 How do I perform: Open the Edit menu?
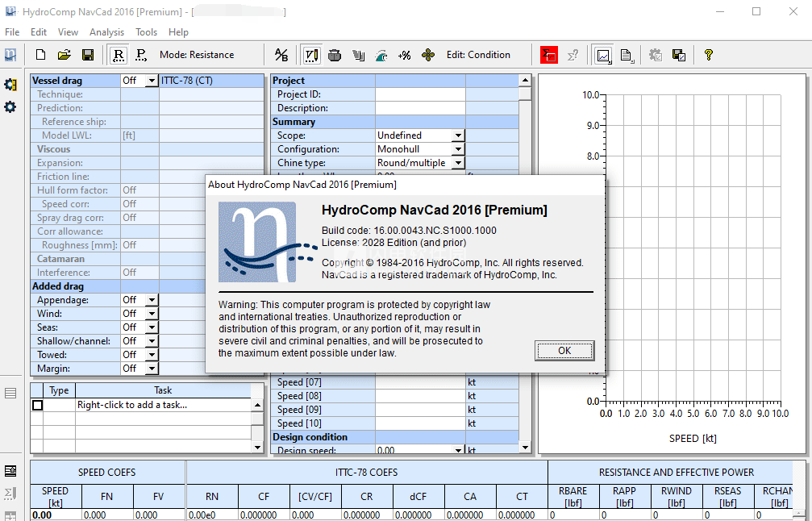point(39,32)
